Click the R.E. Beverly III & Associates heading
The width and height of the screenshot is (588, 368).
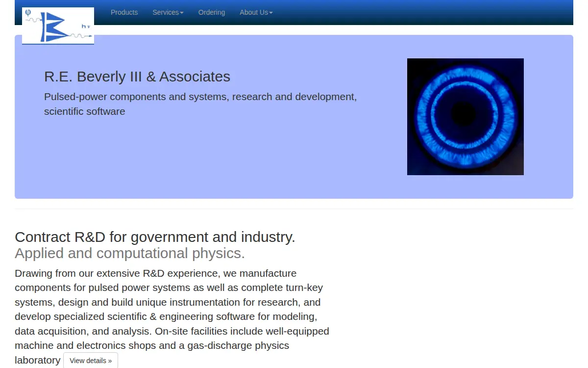coord(137,77)
